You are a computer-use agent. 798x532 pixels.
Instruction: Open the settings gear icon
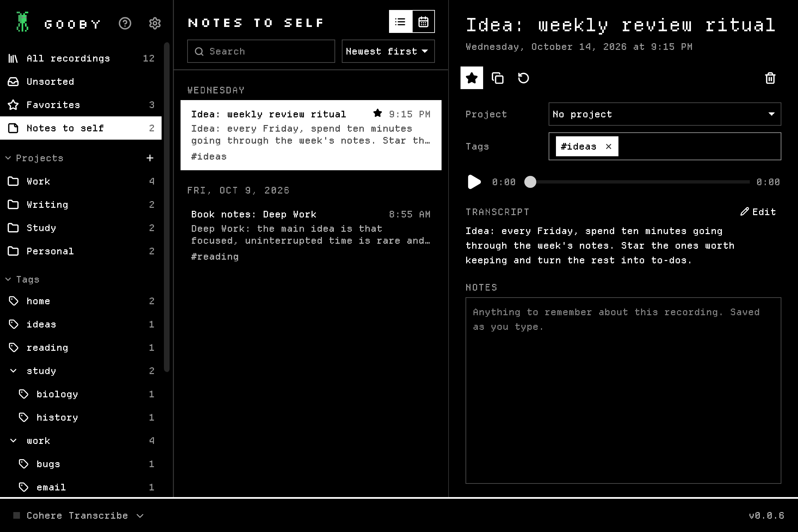155,23
